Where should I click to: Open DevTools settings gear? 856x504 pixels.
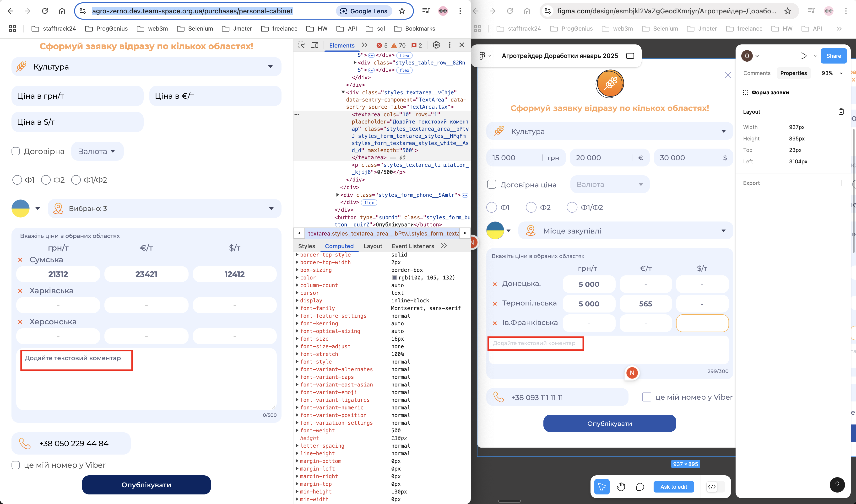[436, 45]
